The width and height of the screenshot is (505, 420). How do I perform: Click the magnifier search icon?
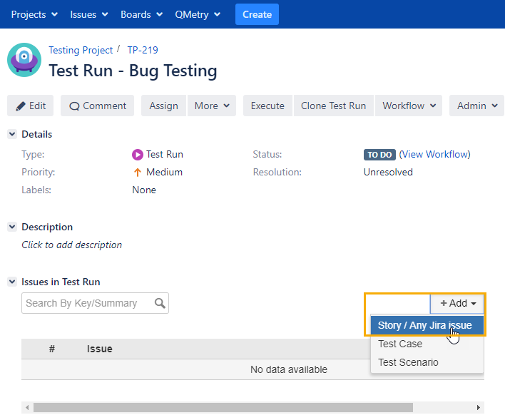coord(160,303)
